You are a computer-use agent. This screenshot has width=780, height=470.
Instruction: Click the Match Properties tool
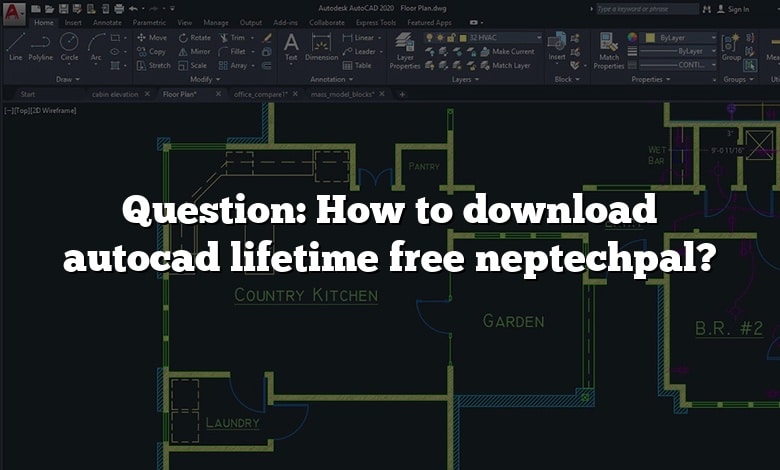click(608, 51)
